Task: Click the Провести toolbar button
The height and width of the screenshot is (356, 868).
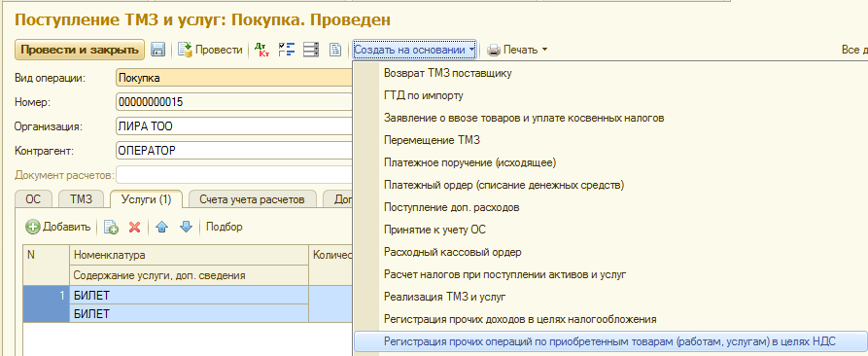Action: pos(210,50)
